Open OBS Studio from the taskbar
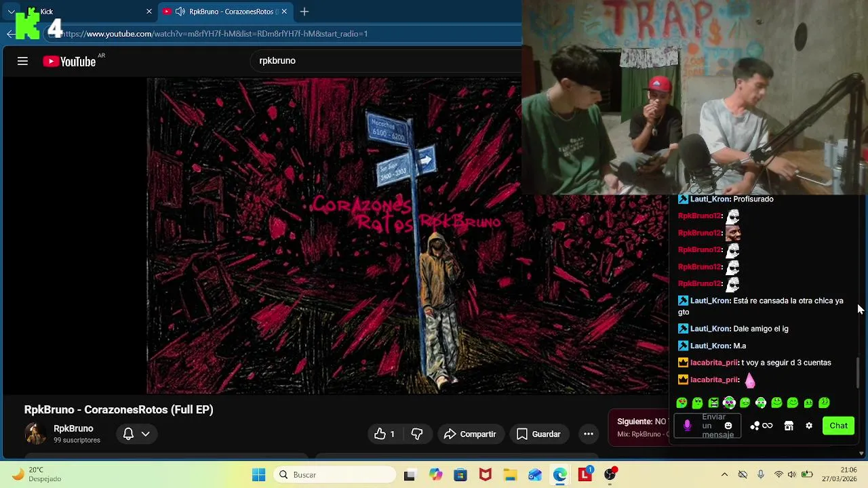 tap(610, 475)
